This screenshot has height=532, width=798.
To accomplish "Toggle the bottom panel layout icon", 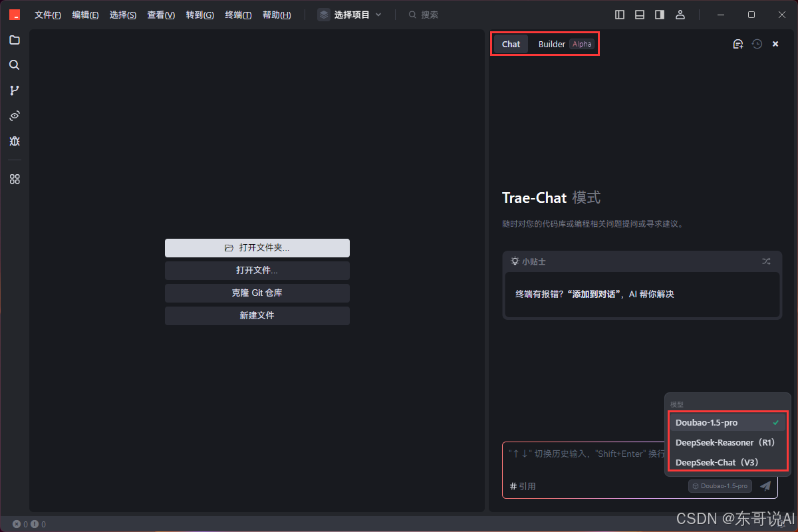I will pyautogui.click(x=640, y=15).
